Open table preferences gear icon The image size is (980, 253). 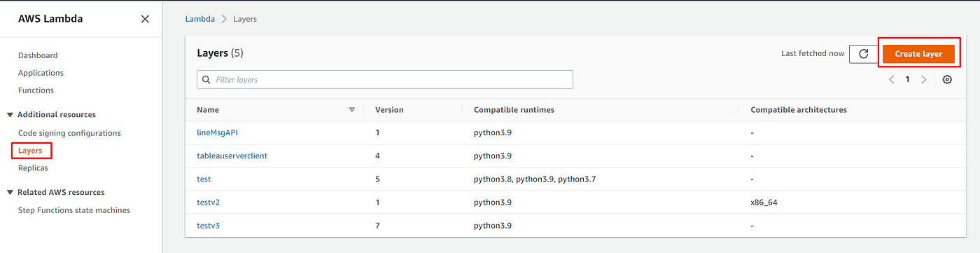[947, 80]
